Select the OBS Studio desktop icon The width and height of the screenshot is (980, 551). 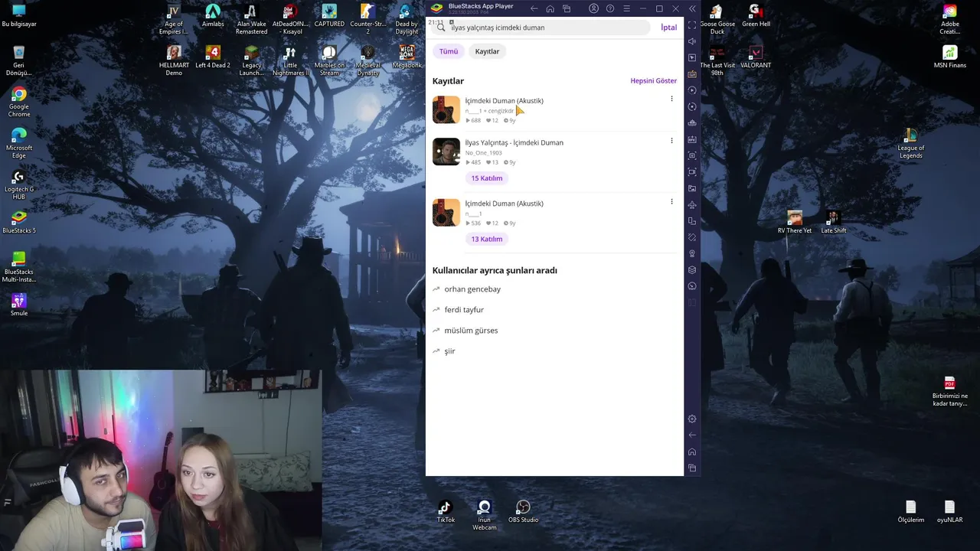pos(524,512)
